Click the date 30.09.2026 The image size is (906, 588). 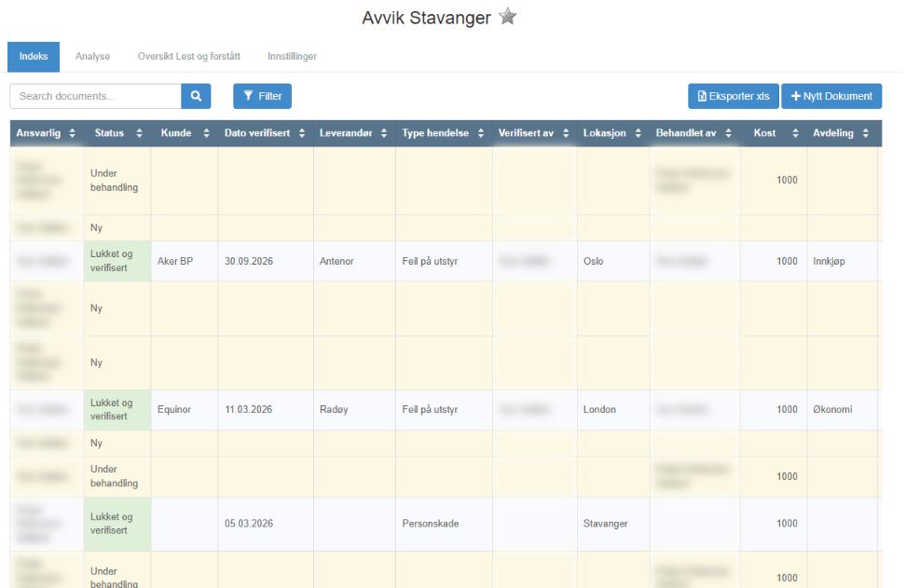(249, 261)
